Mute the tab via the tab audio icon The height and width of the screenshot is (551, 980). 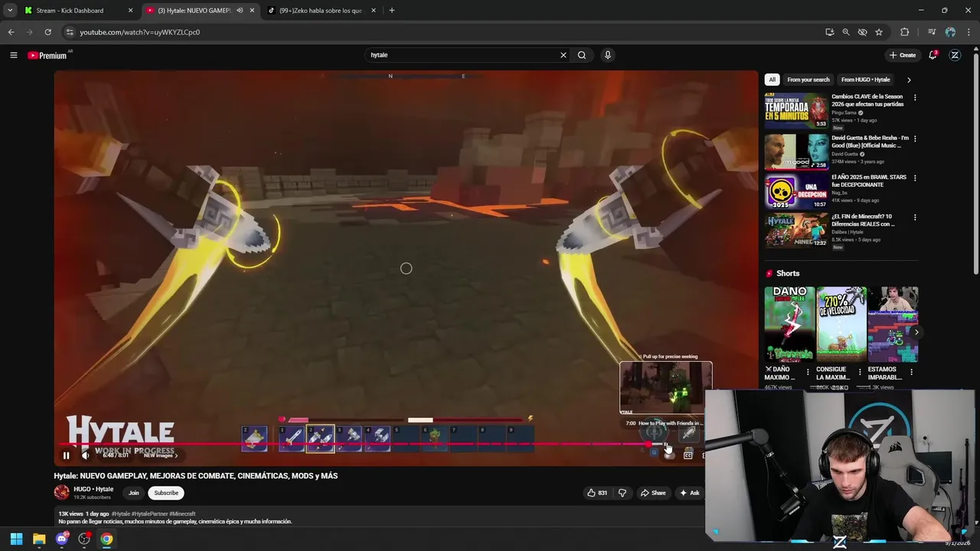[240, 11]
